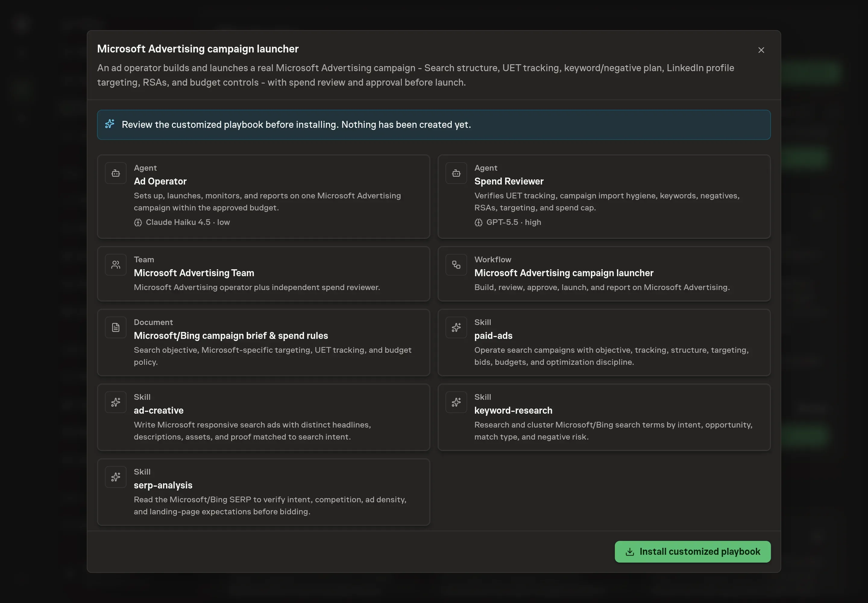Click the Spend Reviewer description about UET tracking

(607, 202)
